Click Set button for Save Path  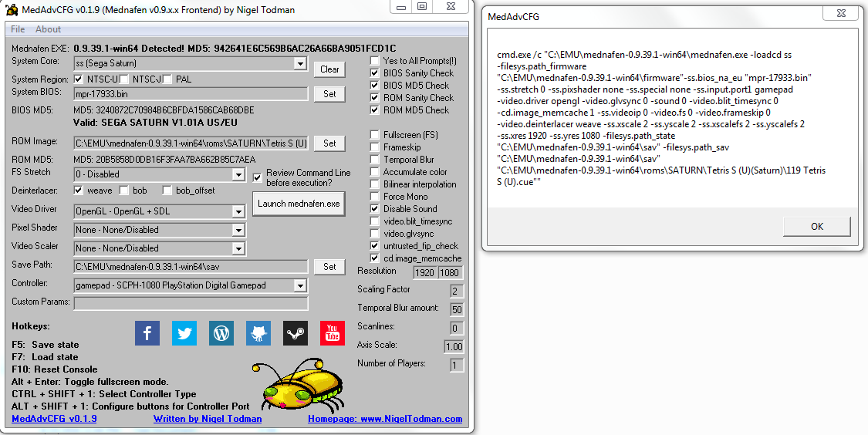[329, 267]
